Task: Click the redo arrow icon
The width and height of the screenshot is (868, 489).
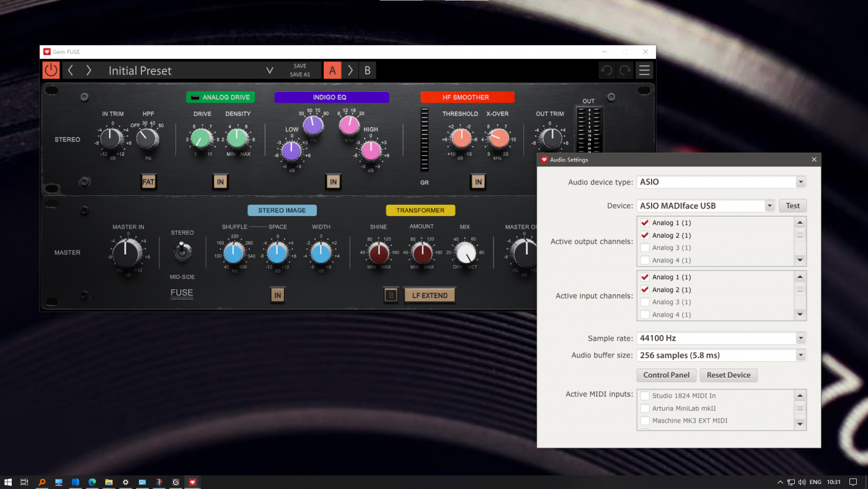Action: (625, 71)
